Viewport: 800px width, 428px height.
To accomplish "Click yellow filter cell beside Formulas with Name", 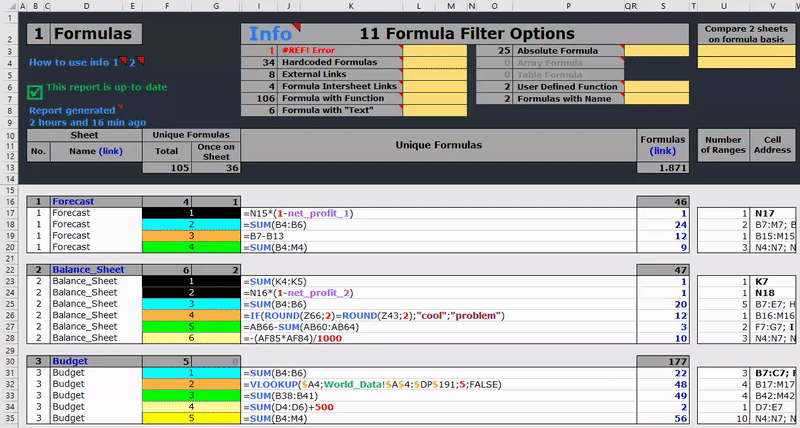I will [655, 99].
